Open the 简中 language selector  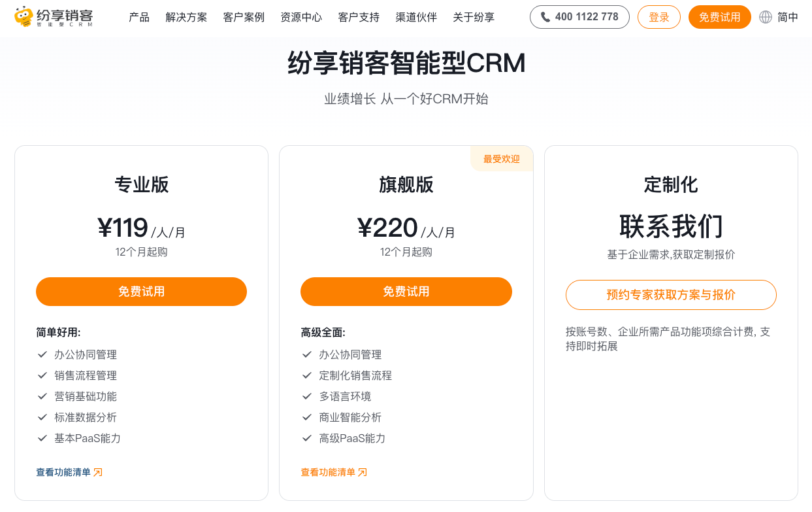tap(787, 17)
